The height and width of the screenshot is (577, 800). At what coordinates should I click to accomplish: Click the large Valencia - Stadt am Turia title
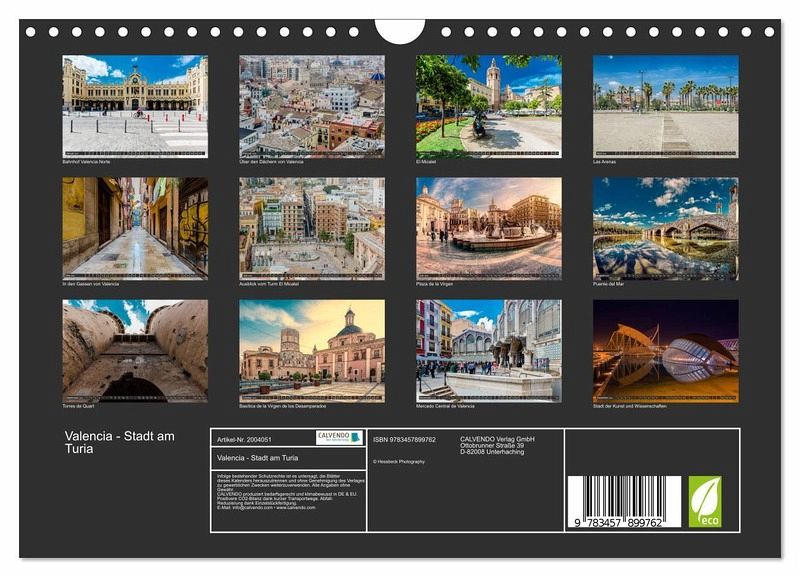(119, 442)
